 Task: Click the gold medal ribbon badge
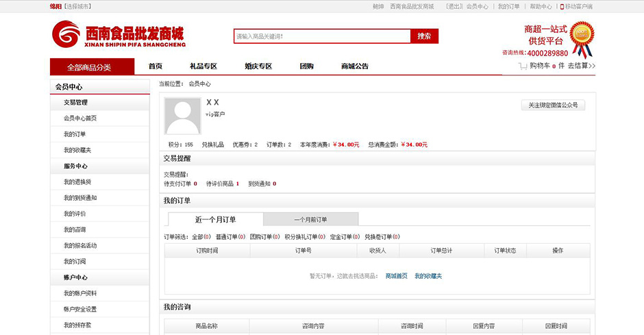582,38
